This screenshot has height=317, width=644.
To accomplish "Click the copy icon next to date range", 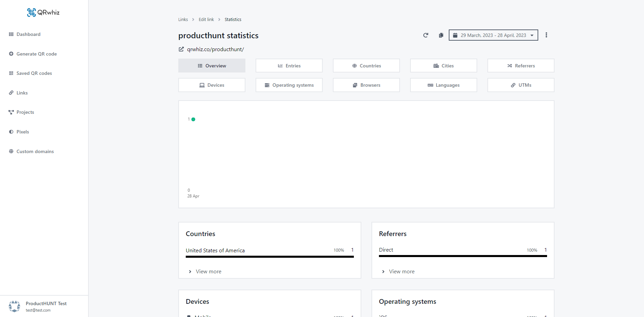I will pos(441,35).
